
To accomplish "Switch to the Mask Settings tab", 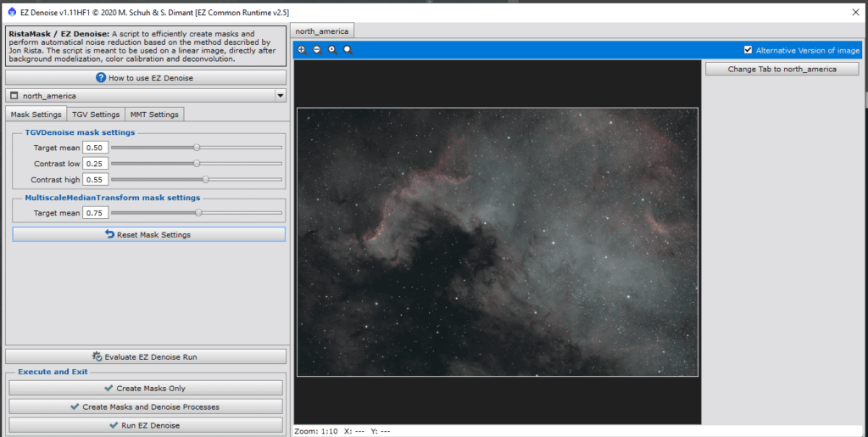I will (36, 114).
